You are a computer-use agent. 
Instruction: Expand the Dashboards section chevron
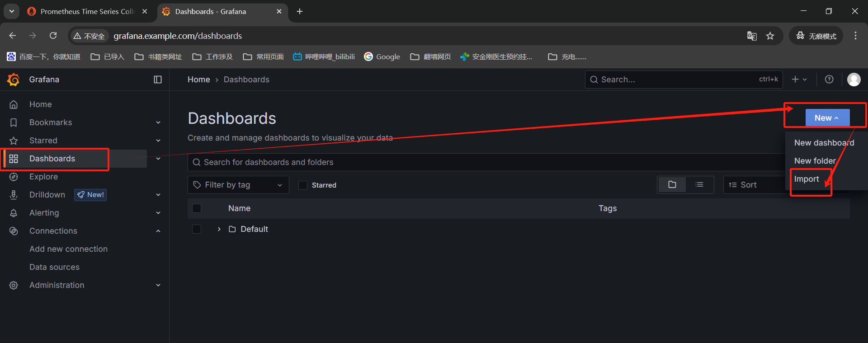point(158,159)
